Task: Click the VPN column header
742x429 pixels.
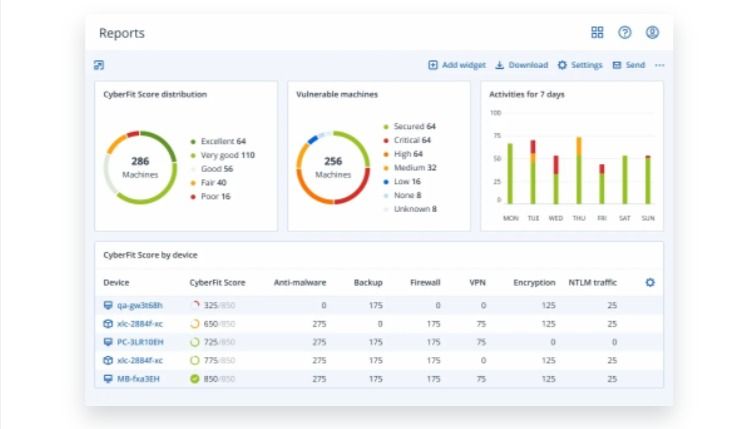Action: coord(477,283)
